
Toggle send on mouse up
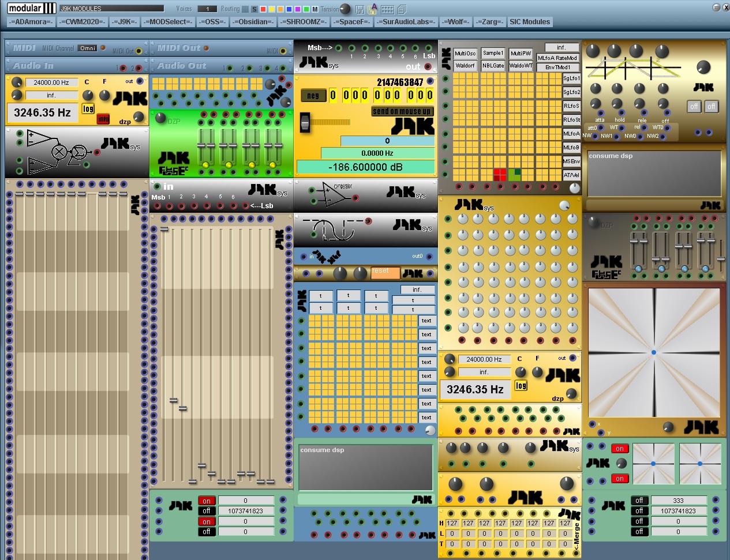coord(402,111)
